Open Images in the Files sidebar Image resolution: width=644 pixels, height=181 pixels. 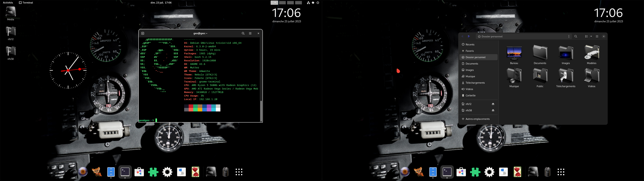478,70
